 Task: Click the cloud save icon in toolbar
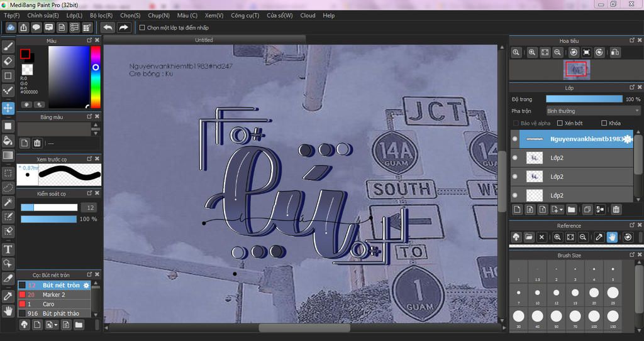pos(11,28)
